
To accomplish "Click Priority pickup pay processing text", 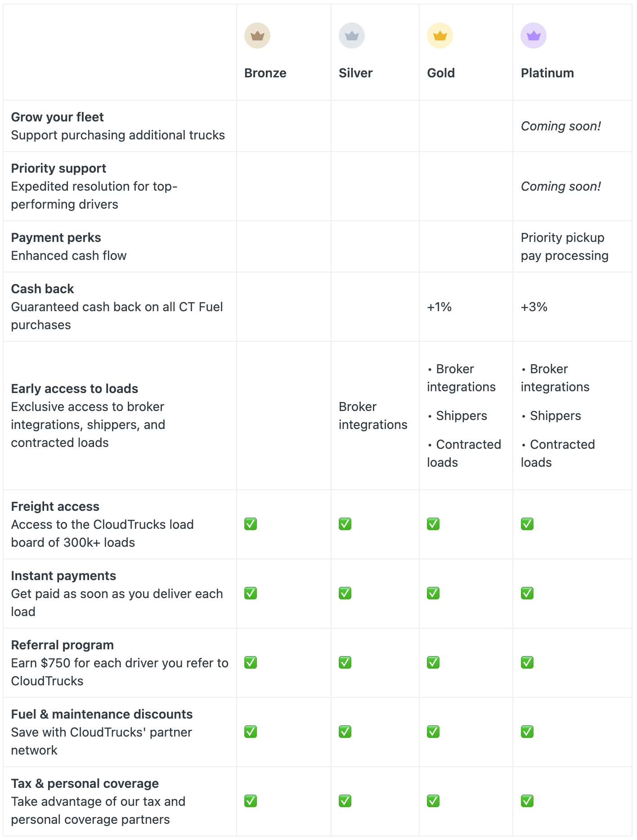I will click(x=565, y=246).
